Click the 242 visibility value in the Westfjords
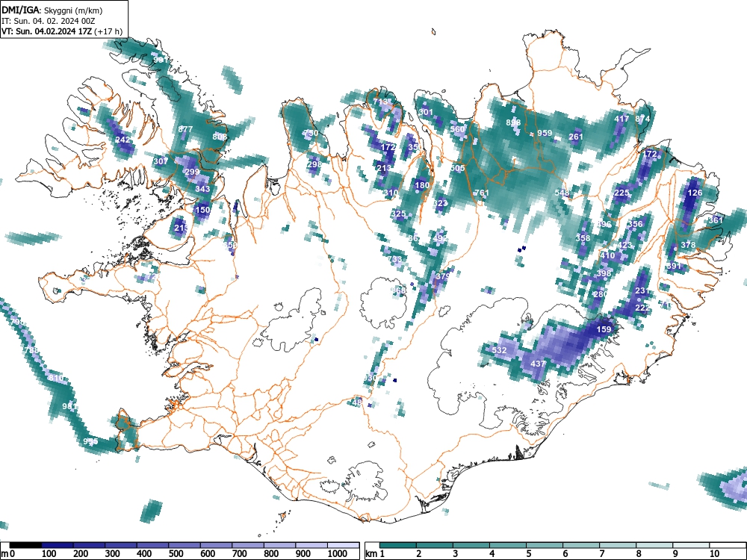This screenshot has width=747, height=560. [123, 140]
